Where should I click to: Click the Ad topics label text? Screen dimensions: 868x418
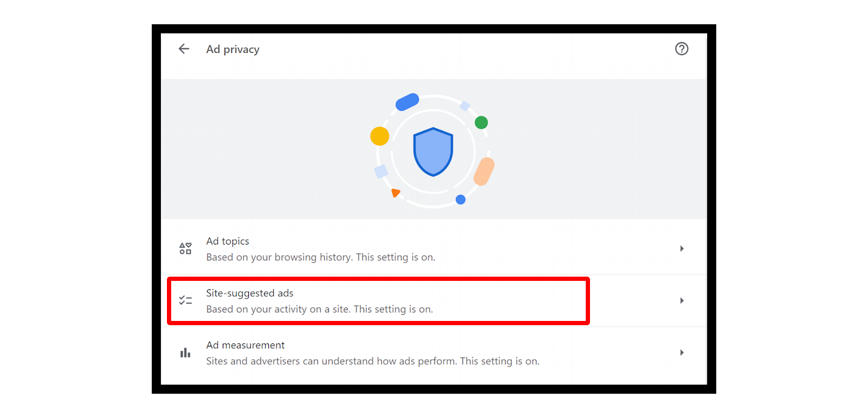click(227, 241)
